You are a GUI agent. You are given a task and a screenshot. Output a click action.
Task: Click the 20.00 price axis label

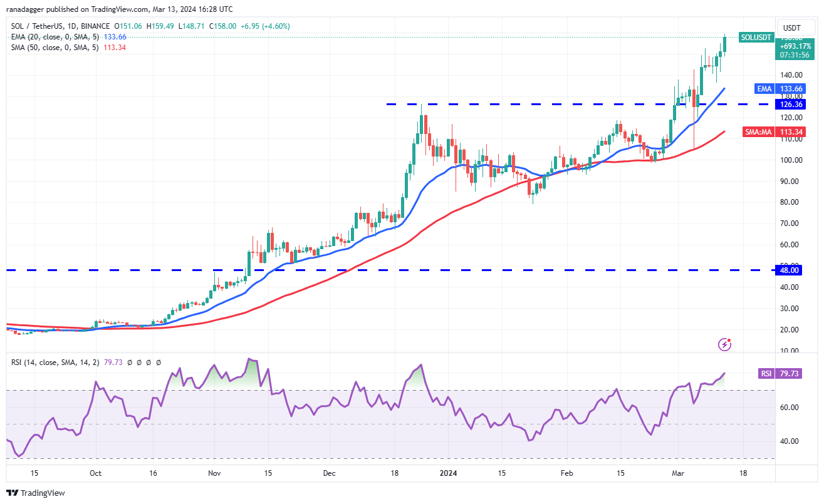[789, 330]
